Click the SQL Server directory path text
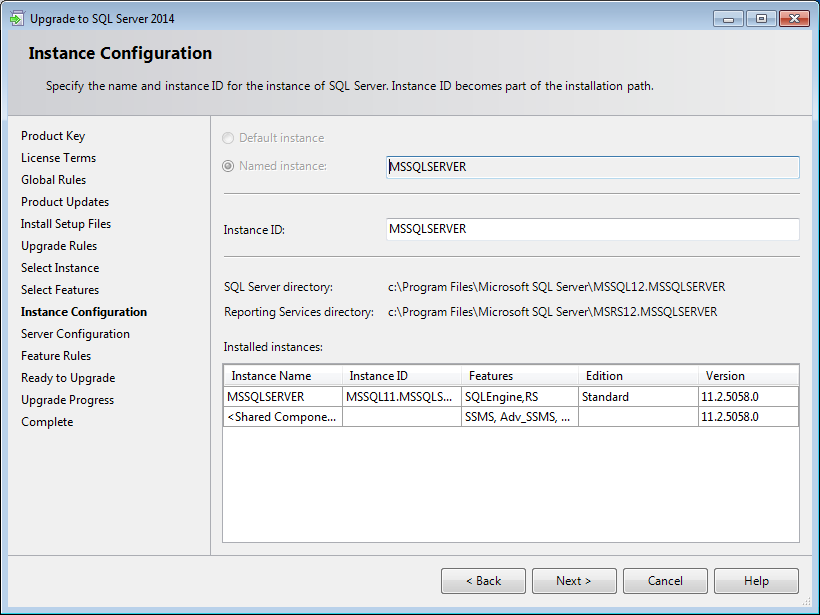 556,287
